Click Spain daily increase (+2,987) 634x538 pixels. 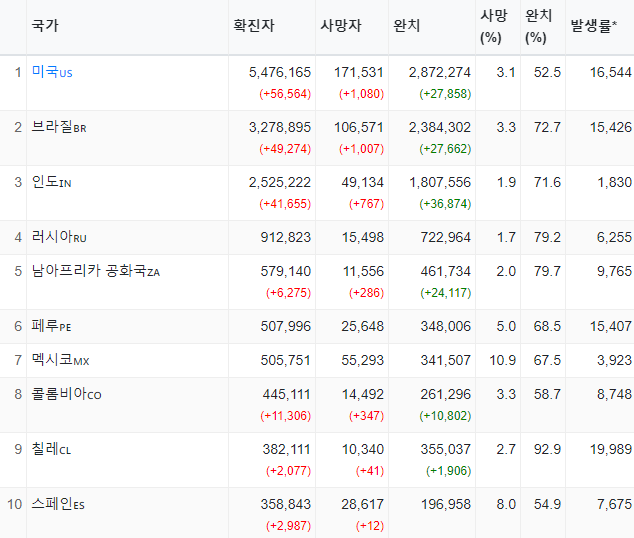(288, 525)
